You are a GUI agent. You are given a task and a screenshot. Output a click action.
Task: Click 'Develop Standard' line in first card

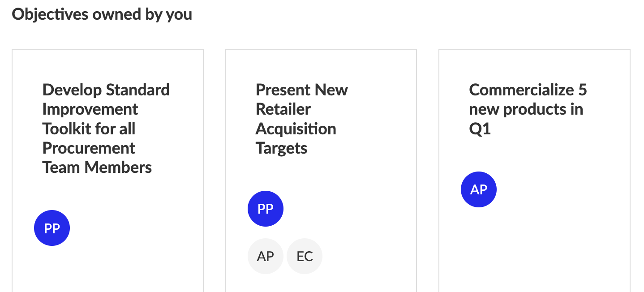pos(106,90)
